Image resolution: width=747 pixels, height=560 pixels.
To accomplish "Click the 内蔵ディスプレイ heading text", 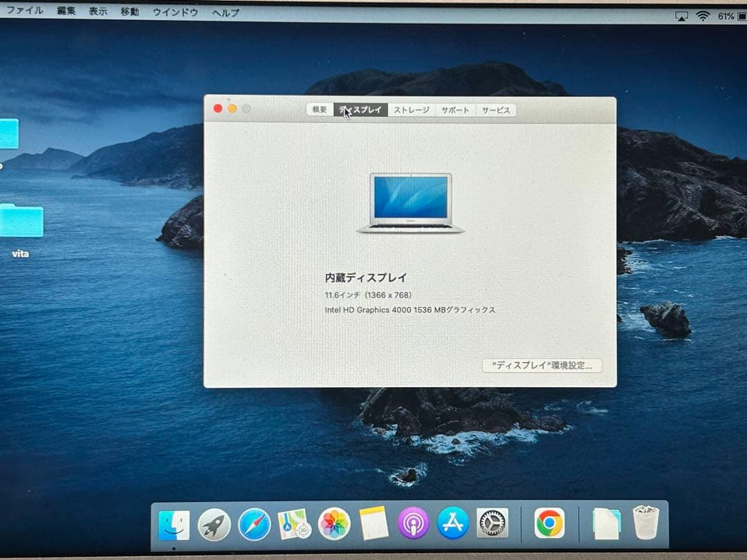I will [366, 278].
